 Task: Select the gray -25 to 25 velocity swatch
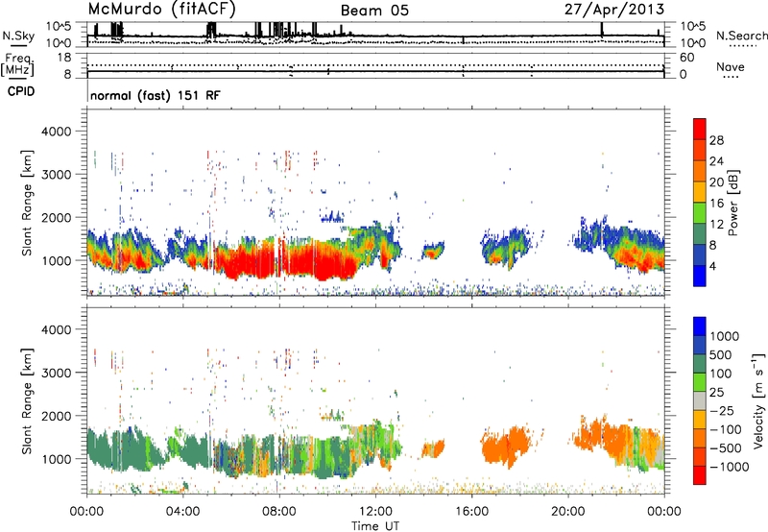700,400
